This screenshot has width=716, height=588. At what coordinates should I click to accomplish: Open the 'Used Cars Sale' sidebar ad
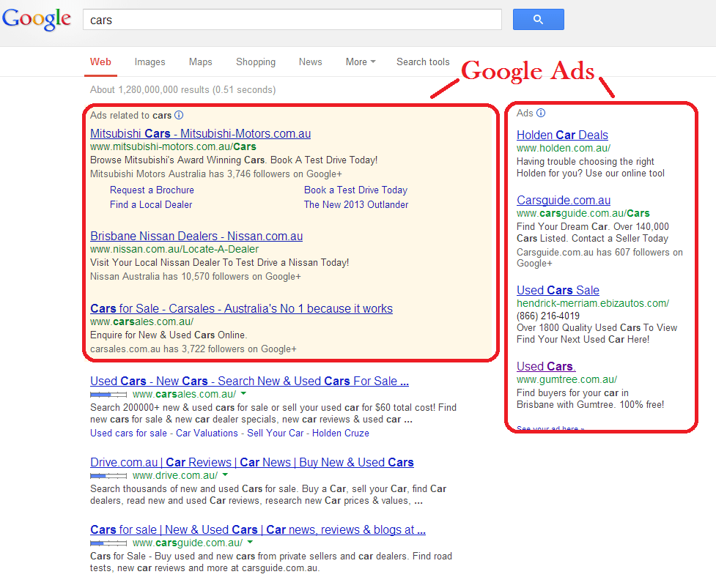click(x=558, y=290)
